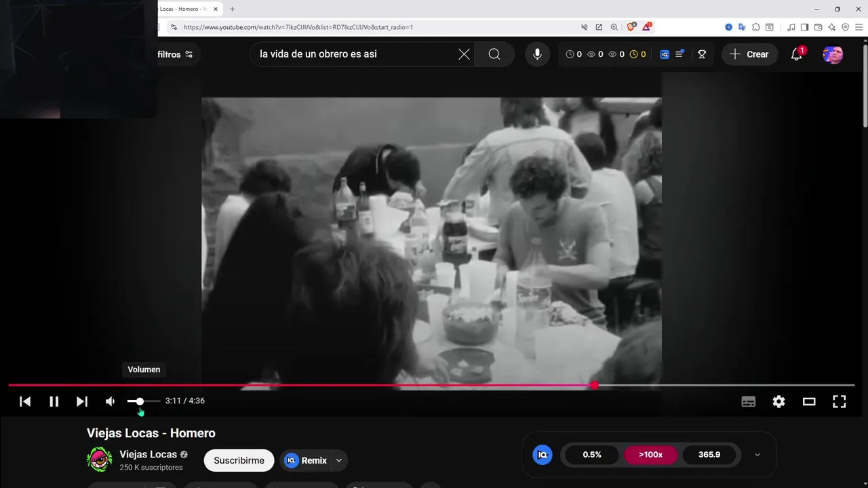868x488 pixels.
Task: Expand the dropdown next to Remix
Action: tap(339, 460)
